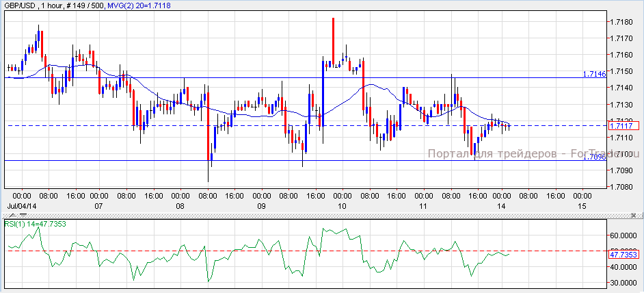Click the 30.000 RSI scale label

pyautogui.click(x=623, y=281)
